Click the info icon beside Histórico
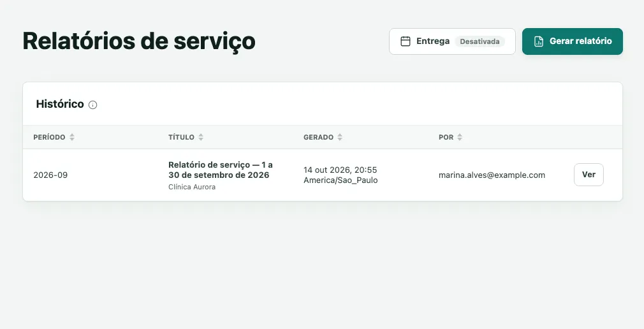The height and width of the screenshot is (329, 644). (93, 105)
